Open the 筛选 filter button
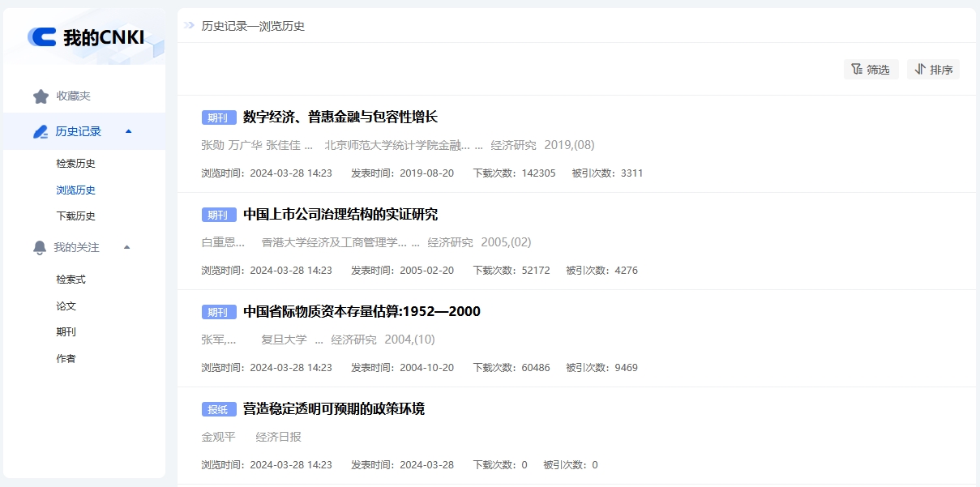The width and height of the screenshot is (980, 487). [x=871, y=70]
